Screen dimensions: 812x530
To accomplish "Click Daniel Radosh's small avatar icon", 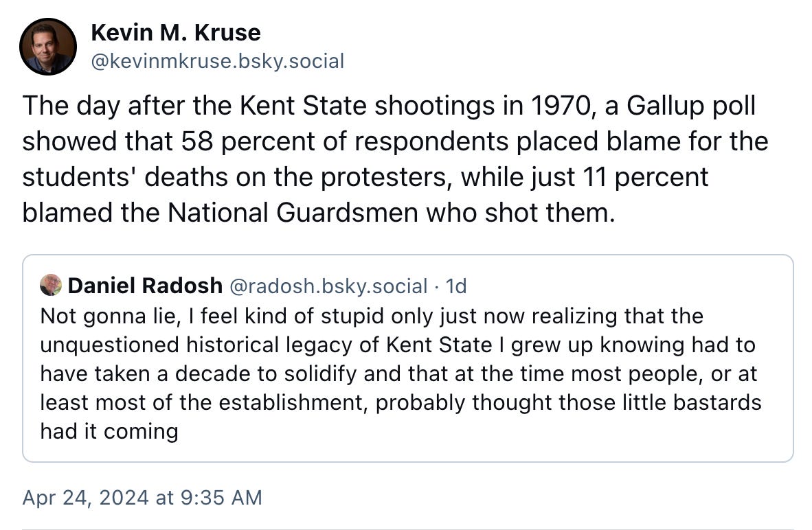I will [51, 285].
